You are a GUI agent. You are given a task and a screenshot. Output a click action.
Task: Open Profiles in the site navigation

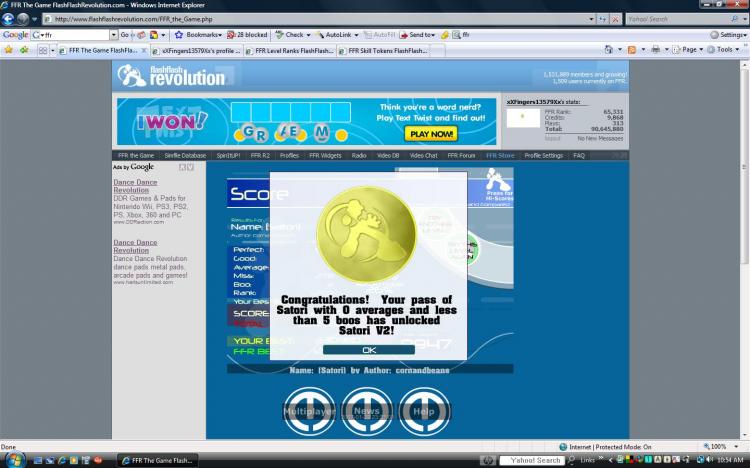(289, 156)
